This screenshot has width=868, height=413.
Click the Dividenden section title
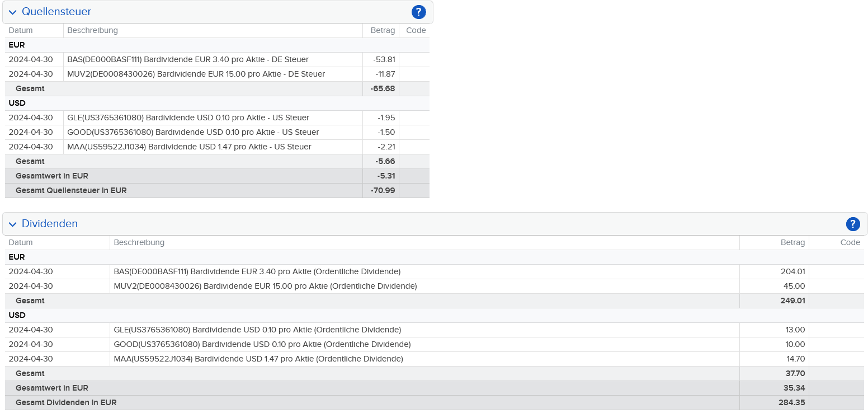[50, 224]
